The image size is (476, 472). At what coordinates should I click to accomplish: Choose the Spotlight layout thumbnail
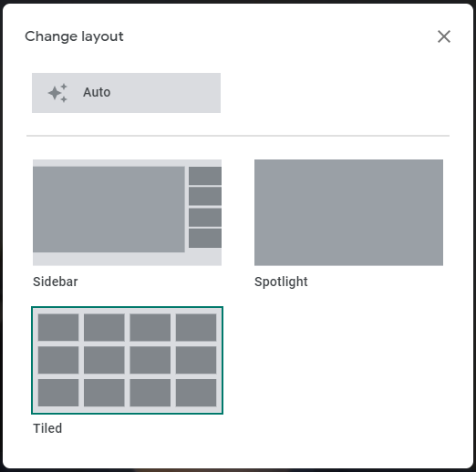(348, 212)
